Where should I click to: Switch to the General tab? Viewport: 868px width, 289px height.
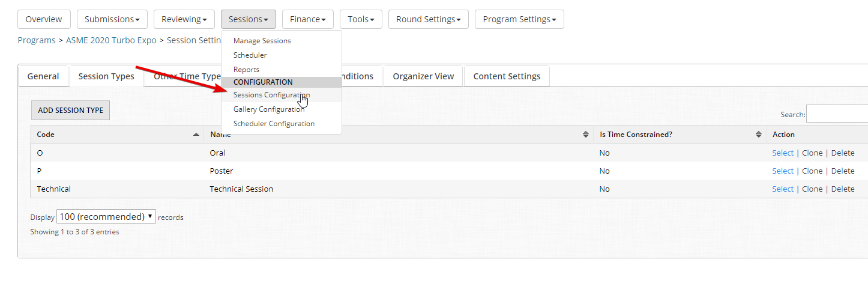[x=43, y=76]
